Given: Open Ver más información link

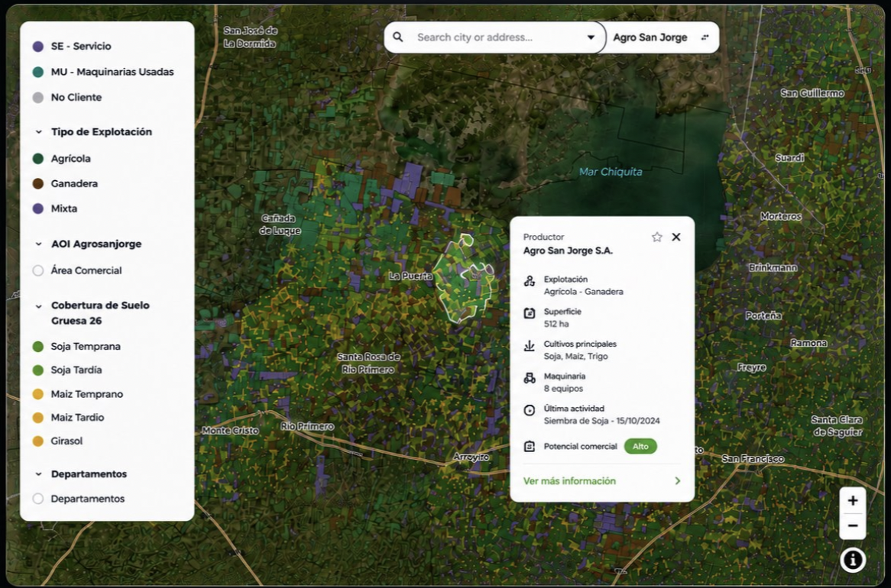Looking at the screenshot, I should pos(569,481).
